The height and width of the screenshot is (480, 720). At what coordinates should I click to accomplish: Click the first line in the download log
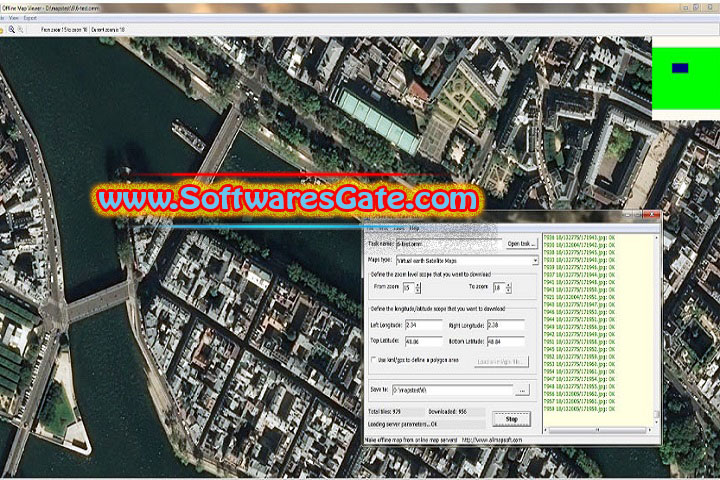pos(579,238)
